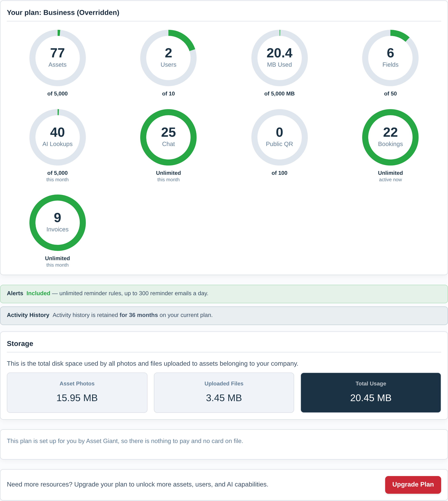Click the Bookings ring showing 22
448x501 pixels.
390,137
